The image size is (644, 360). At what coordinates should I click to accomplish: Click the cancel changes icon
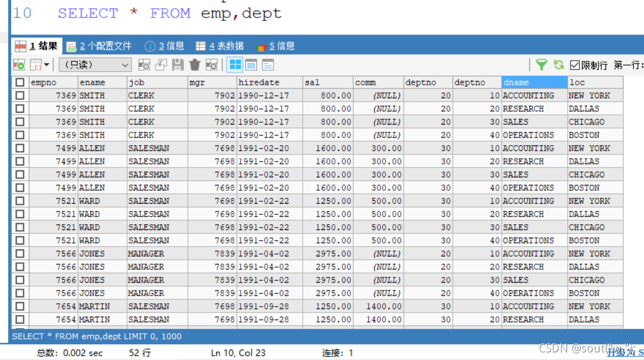pos(211,65)
